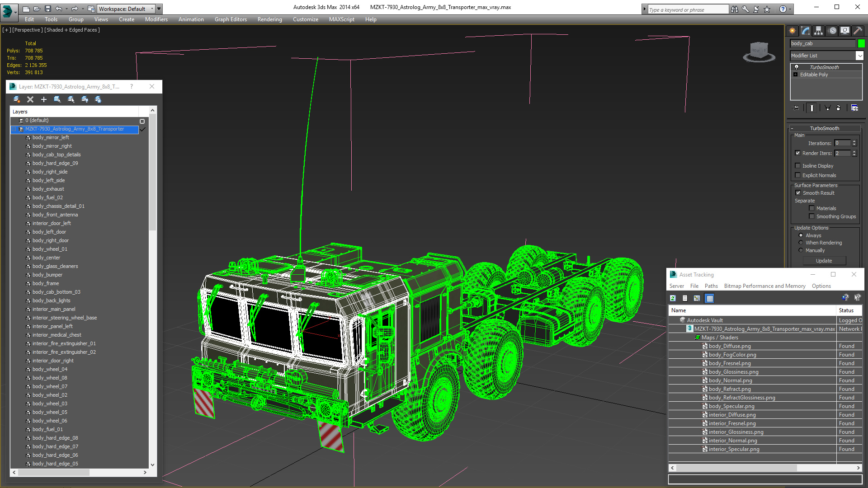
Task: Expand the Editable Poly plus sign
Action: coord(796,75)
